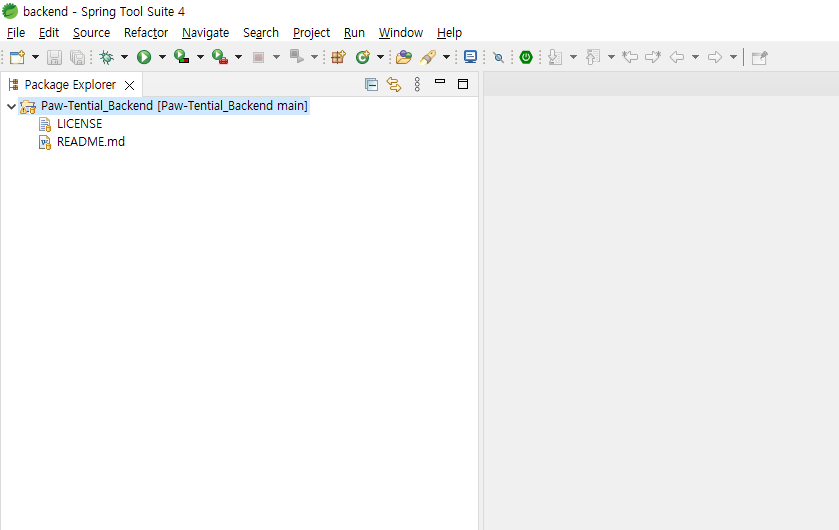Open the Relaunch dropdown arrow
This screenshot has height=530, width=839.
(314, 57)
